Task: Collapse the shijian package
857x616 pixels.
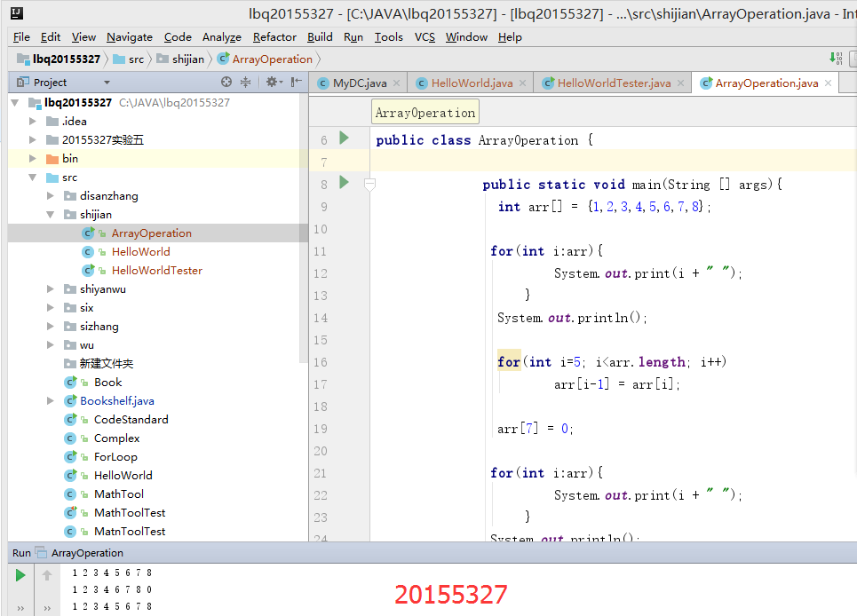Action: 51,215
